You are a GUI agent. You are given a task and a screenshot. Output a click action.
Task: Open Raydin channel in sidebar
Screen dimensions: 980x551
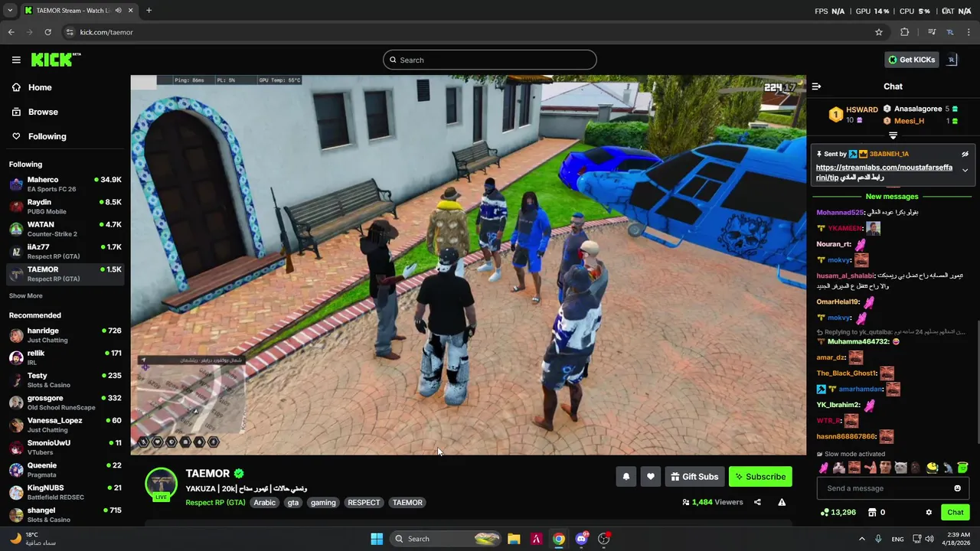[x=65, y=207]
